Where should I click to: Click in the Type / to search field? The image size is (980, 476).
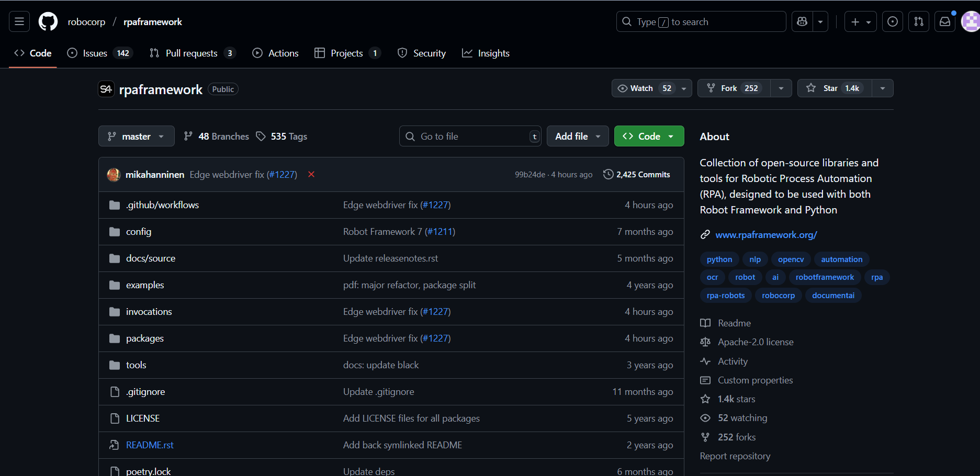[x=701, y=21]
